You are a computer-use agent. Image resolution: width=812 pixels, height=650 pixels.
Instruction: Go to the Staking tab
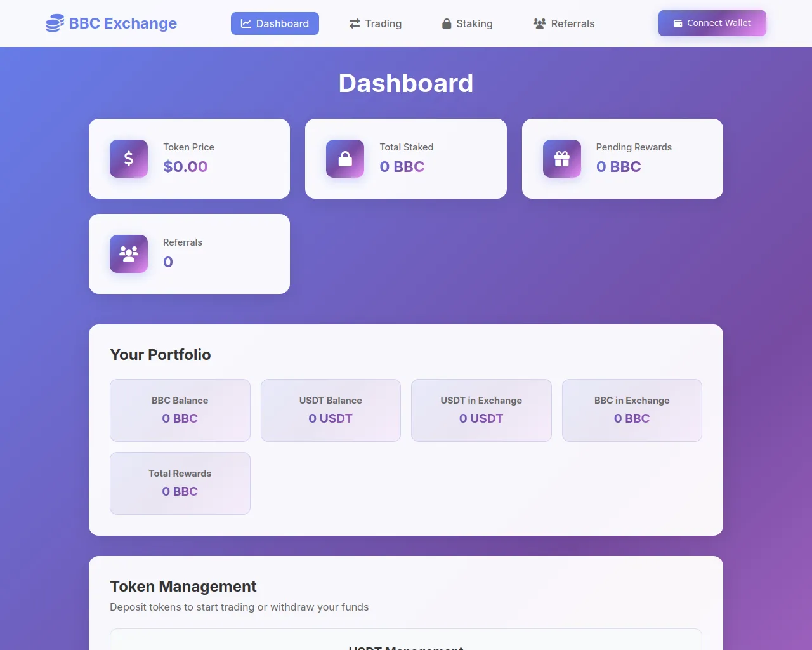pos(468,23)
